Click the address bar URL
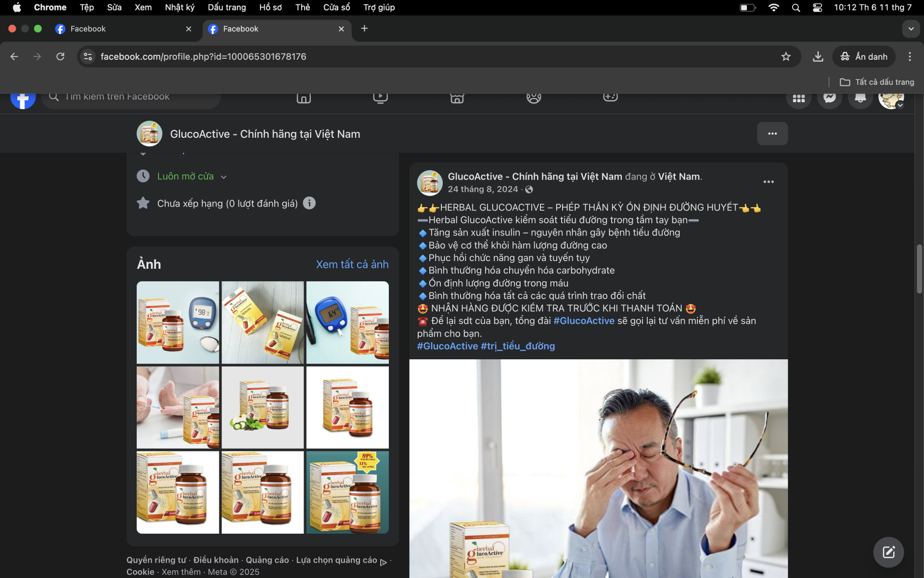The width and height of the screenshot is (924, 578). (x=203, y=57)
